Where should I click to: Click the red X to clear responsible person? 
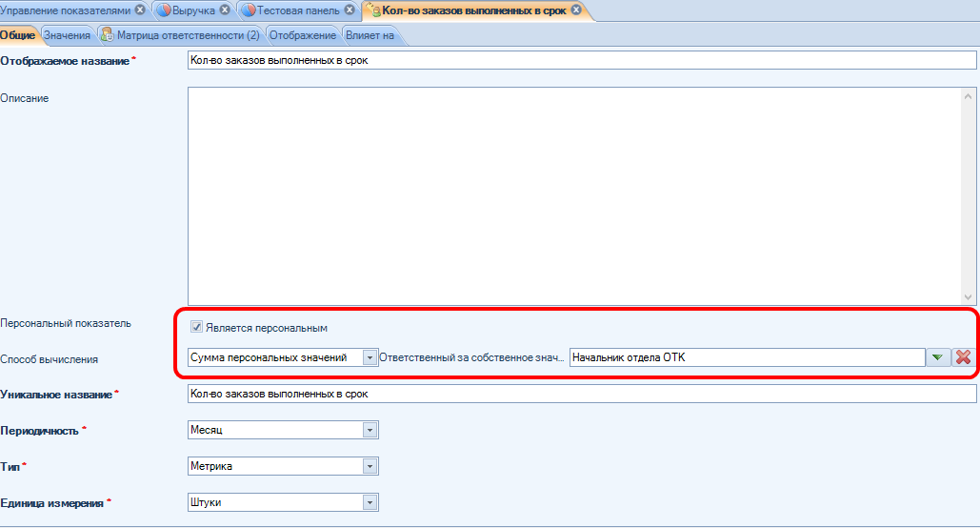[963, 356]
